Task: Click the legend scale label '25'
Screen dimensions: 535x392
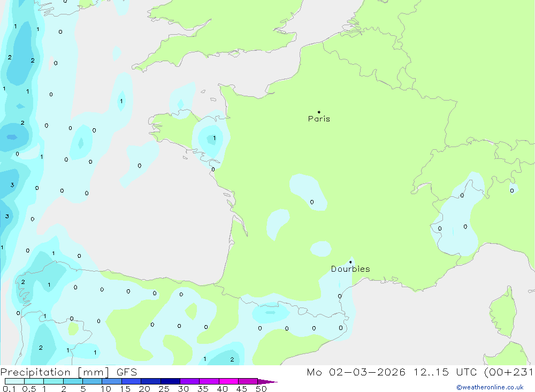Action: [x=164, y=389]
